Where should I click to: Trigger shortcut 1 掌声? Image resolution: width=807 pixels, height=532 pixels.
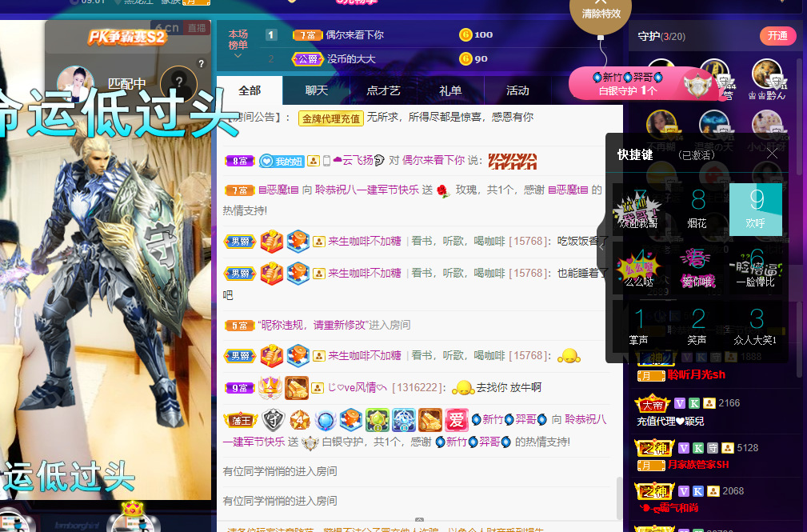click(639, 326)
